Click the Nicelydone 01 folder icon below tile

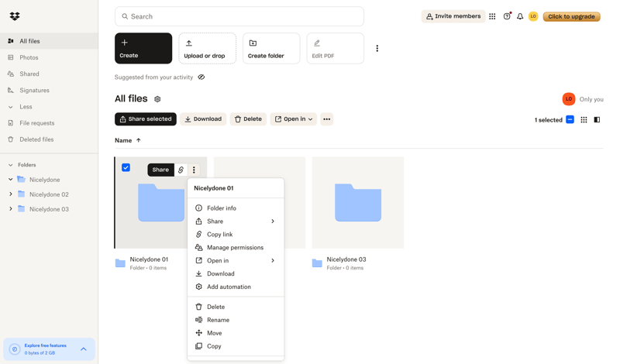click(120, 263)
